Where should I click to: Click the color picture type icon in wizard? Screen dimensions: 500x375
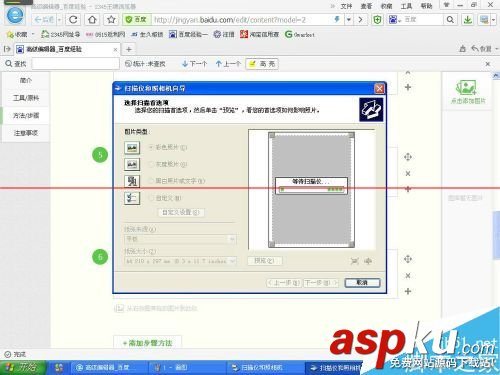click(x=132, y=147)
